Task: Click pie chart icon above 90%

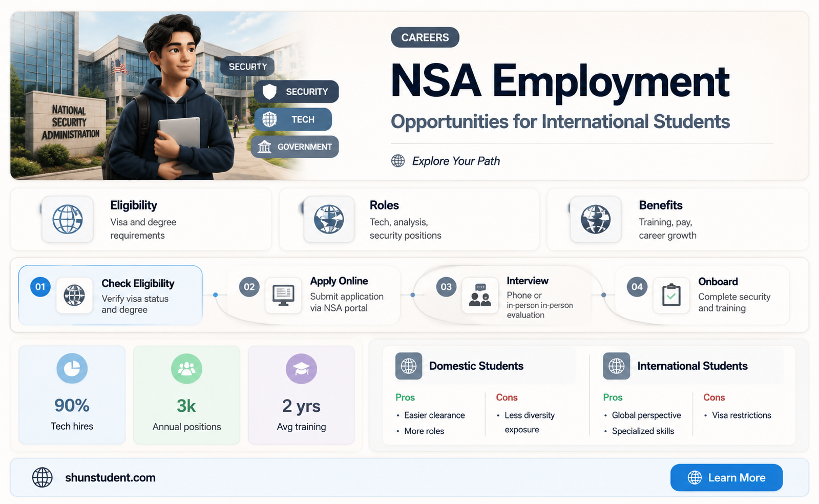Action: tap(72, 368)
